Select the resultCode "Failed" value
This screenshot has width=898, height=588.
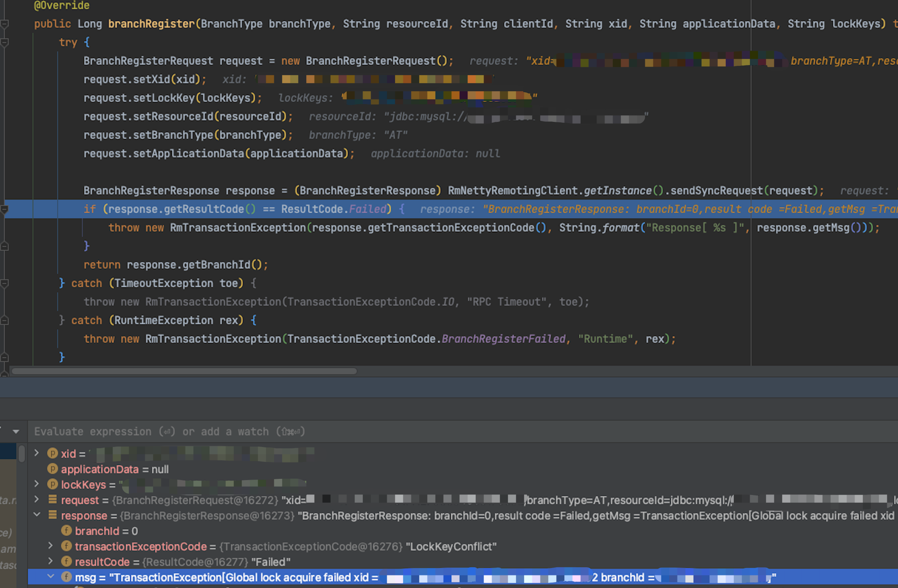point(271,562)
